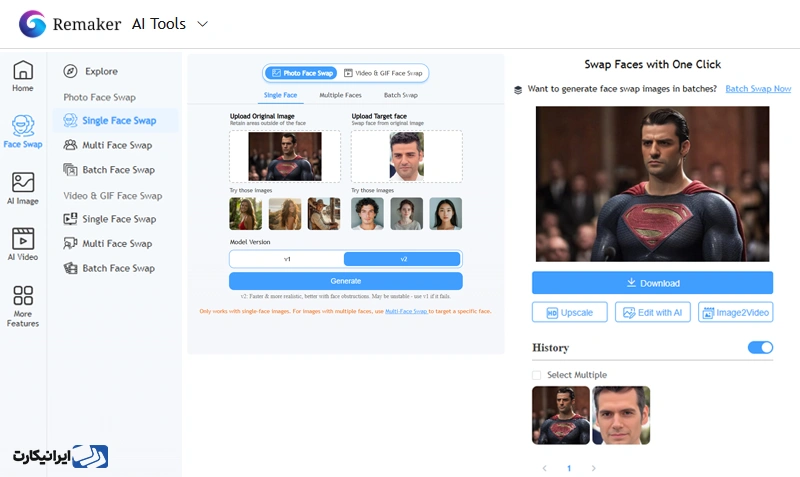Go to previous history page arrow
The image size is (800, 477).
pos(544,468)
